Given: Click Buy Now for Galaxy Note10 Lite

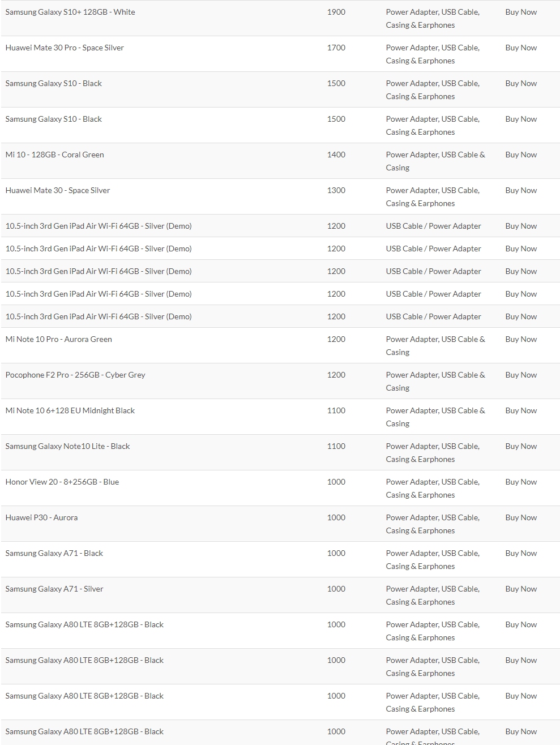Looking at the screenshot, I should tap(521, 446).
